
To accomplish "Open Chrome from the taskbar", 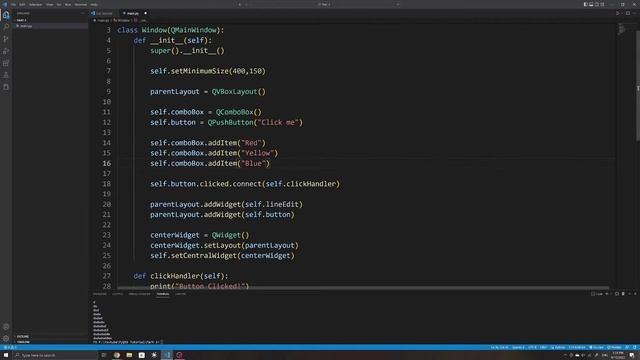I will (117, 355).
